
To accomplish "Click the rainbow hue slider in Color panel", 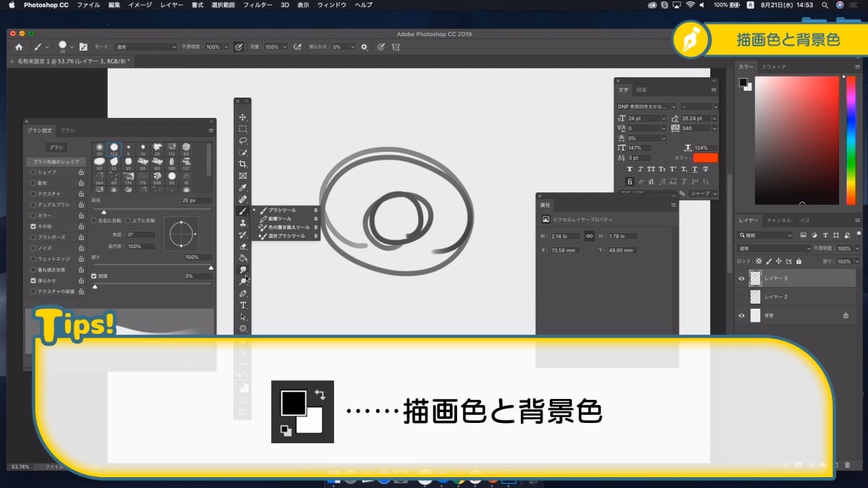I will [x=851, y=140].
